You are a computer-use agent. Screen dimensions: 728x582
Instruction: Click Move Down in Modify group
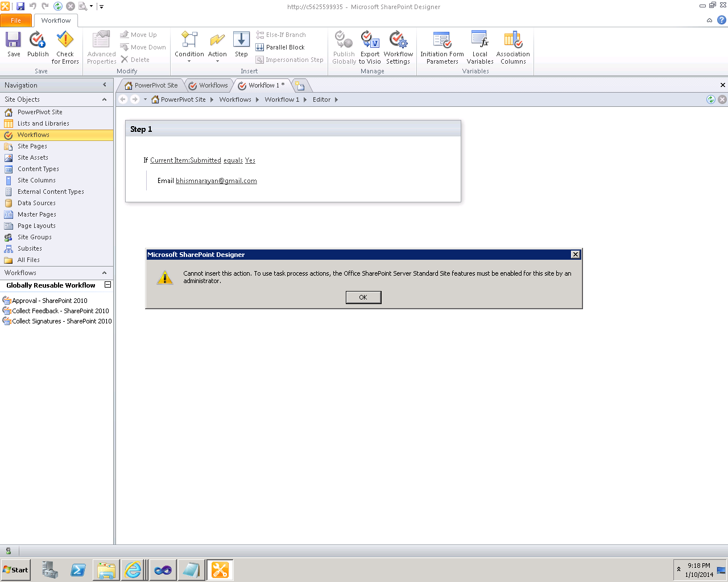click(x=143, y=47)
